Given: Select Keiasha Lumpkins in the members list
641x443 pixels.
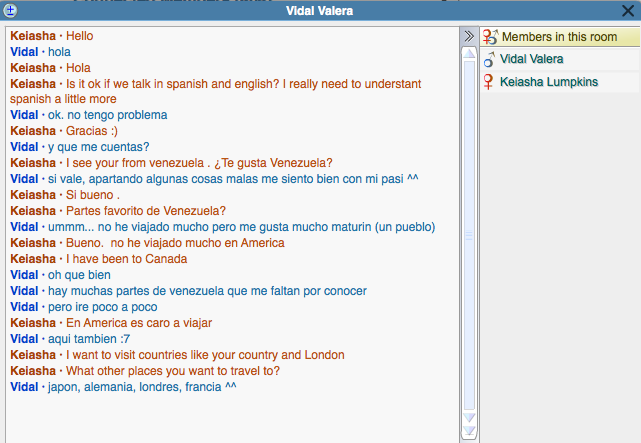Looking at the screenshot, I should (x=548, y=82).
